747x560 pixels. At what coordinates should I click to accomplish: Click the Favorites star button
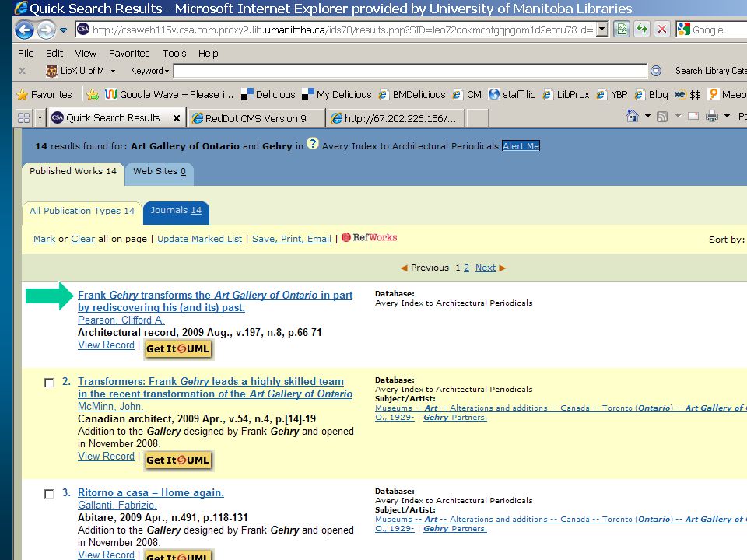pyautogui.click(x=44, y=94)
